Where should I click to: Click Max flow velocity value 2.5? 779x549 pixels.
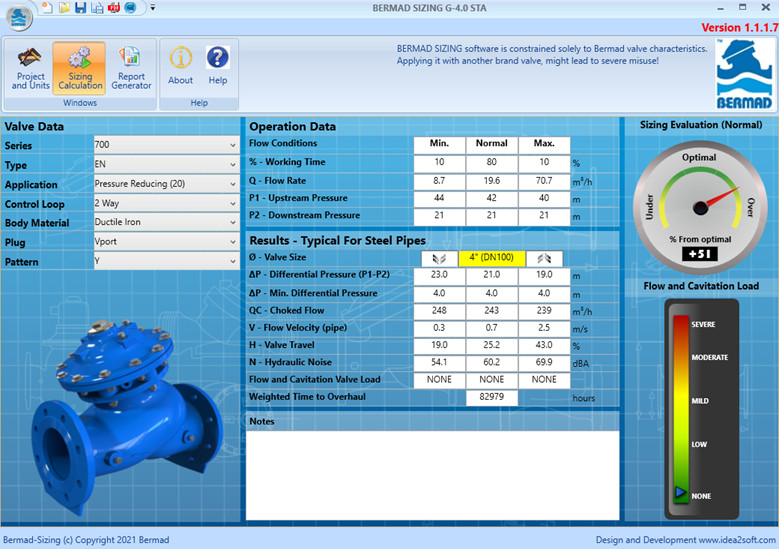(544, 328)
